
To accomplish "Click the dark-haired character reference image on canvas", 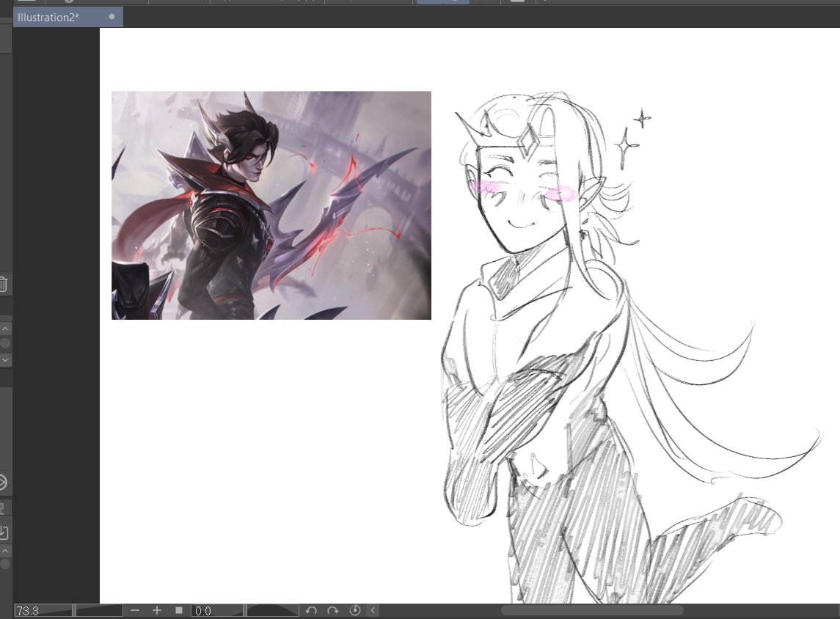I will pyautogui.click(x=271, y=205).
